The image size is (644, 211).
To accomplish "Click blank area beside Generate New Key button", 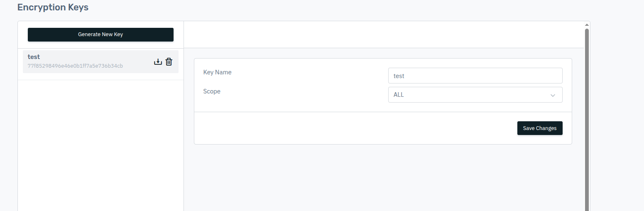I will pyautogui.click(x=179, y=34).
